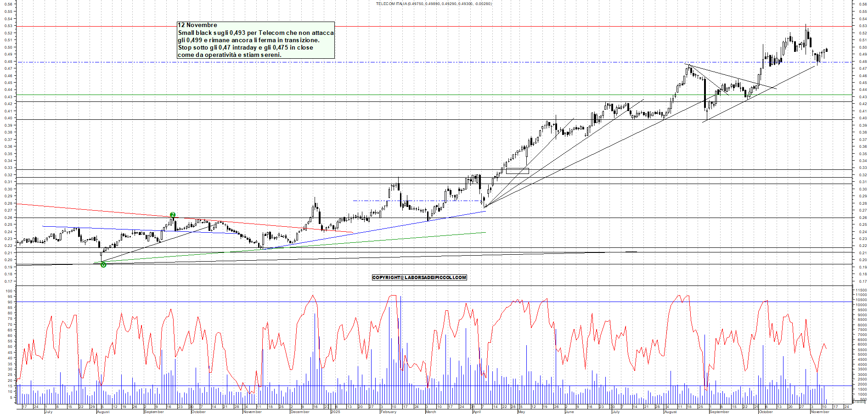Select the green circled marker 0 near August low
The height and width of the screenshot is (414, 868).
coord(103,264)
